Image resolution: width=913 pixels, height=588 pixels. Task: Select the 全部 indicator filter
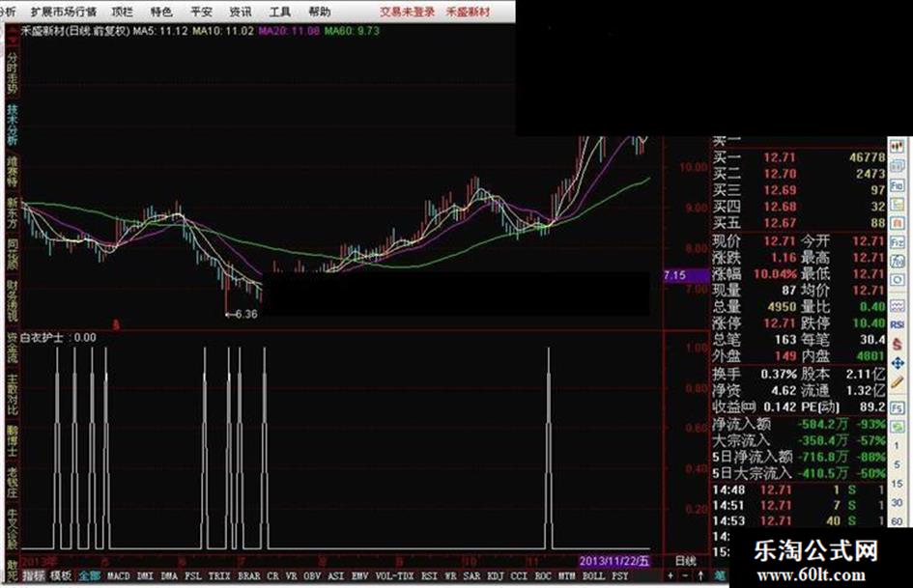click(90, 575)
